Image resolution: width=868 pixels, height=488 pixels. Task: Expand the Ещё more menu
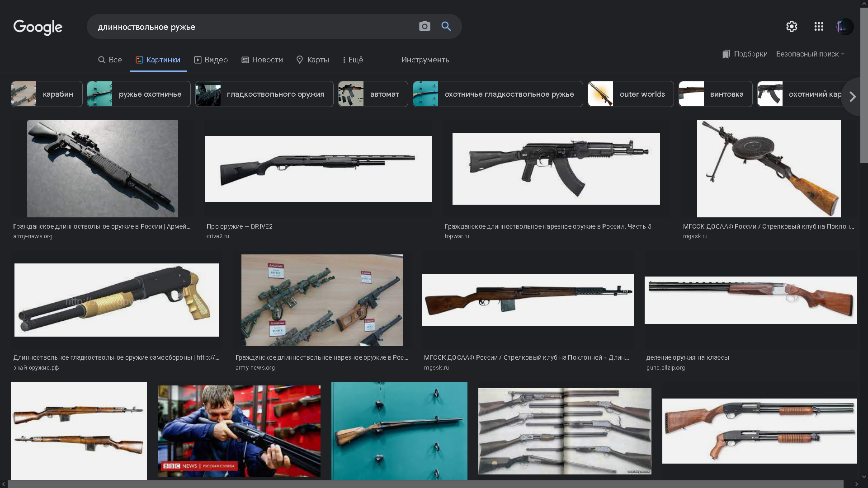(353, 60)
